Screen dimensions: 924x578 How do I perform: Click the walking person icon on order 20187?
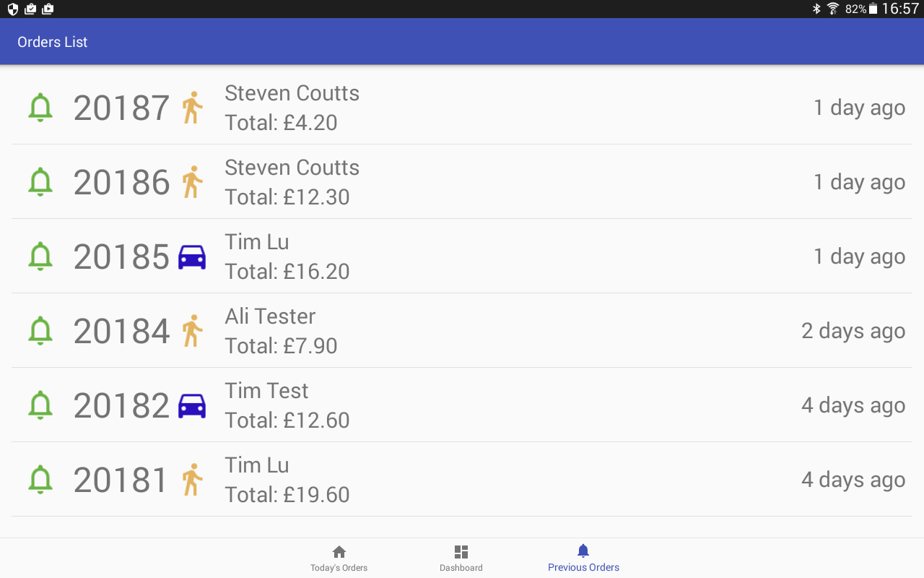(192, 108)
